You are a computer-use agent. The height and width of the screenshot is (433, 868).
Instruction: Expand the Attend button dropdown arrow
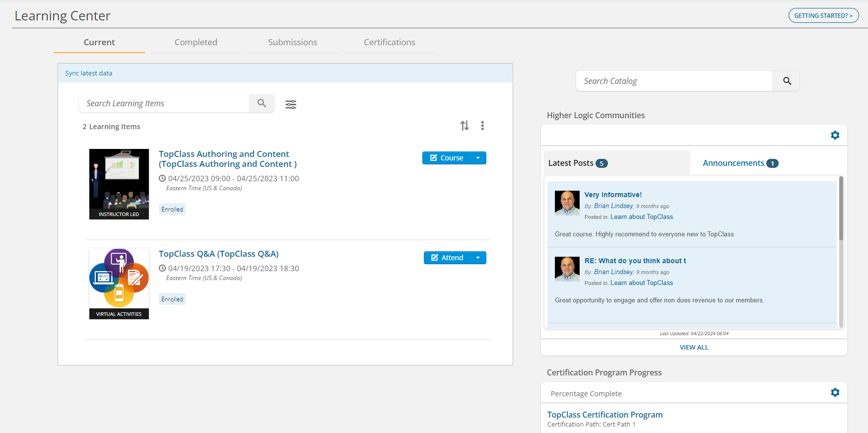tap(478, 258)
